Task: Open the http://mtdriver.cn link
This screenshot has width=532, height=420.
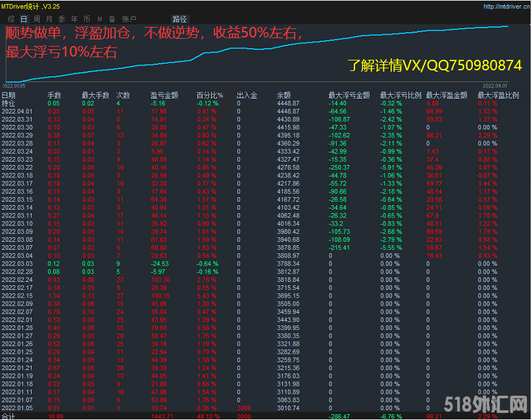Action: [x=506, y=7]
